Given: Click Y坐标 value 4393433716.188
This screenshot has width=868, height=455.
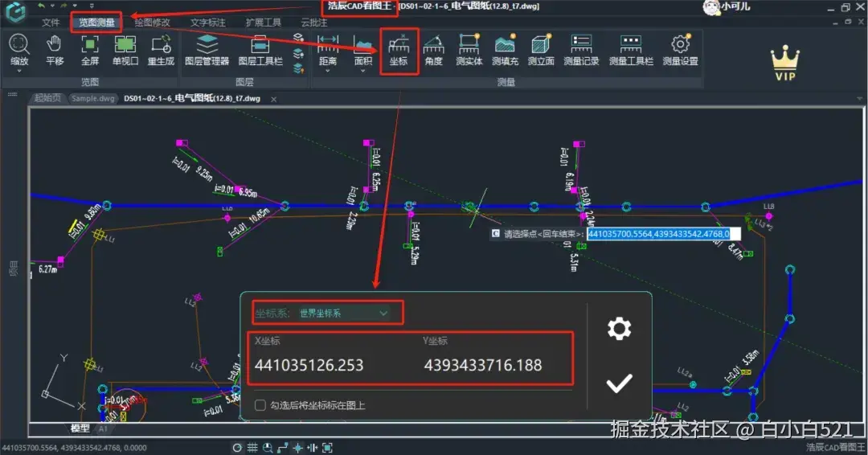Looking at the screenshot, I should tap(483, 365).
